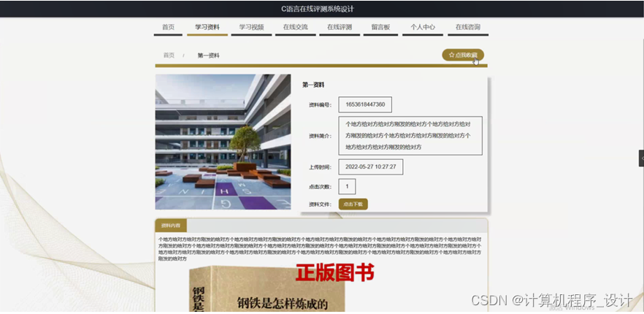Click the 上传时间 value 2022-05-27 10:27:27
644x314 pixels.
[370, 167]
